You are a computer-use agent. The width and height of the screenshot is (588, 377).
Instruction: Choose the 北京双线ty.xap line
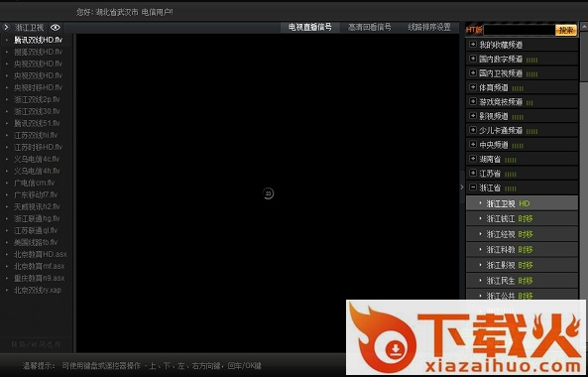[x=38, y=290]
